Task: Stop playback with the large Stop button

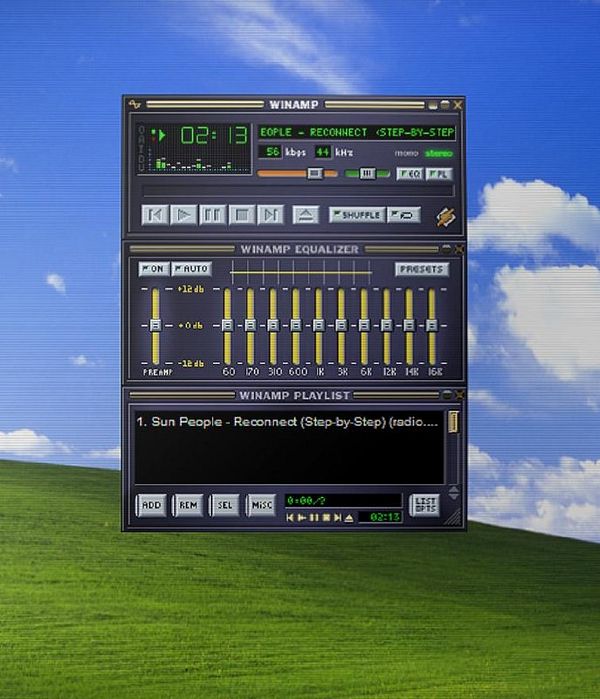Action: (242, 215)
